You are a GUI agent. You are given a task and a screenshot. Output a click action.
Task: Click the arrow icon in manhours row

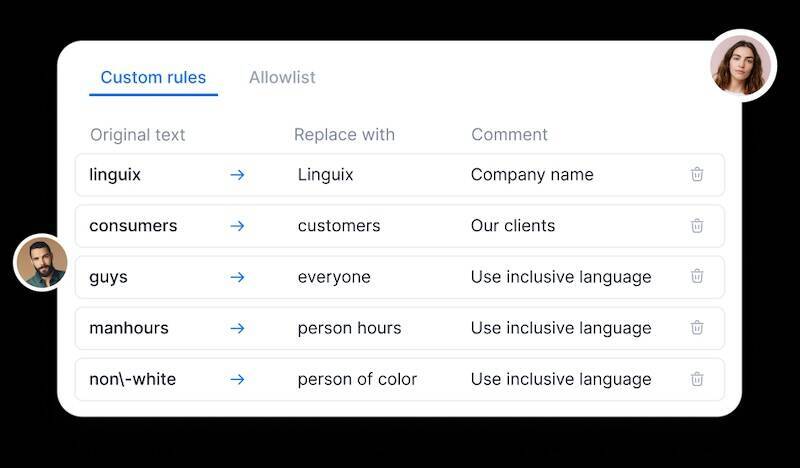coord(237,328)
